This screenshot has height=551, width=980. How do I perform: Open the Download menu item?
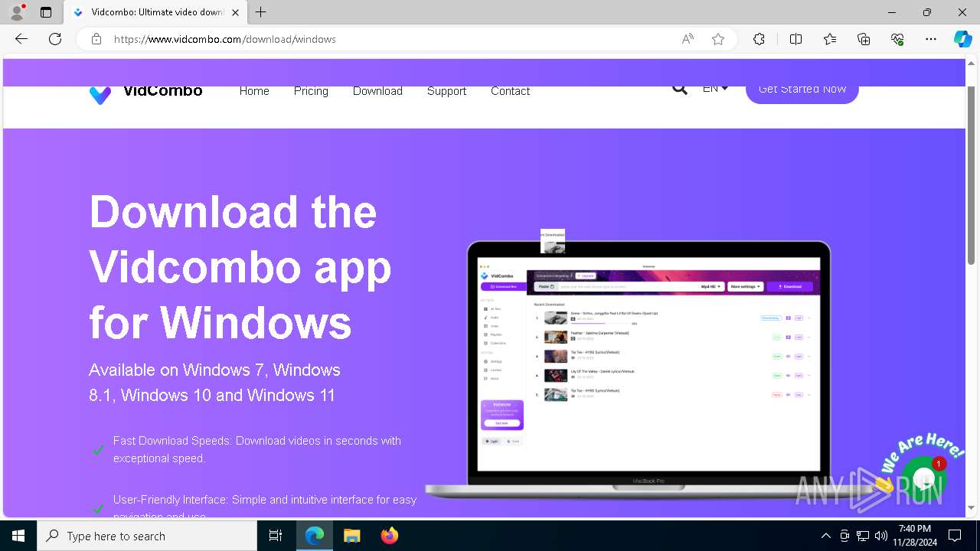pos(377,91)
